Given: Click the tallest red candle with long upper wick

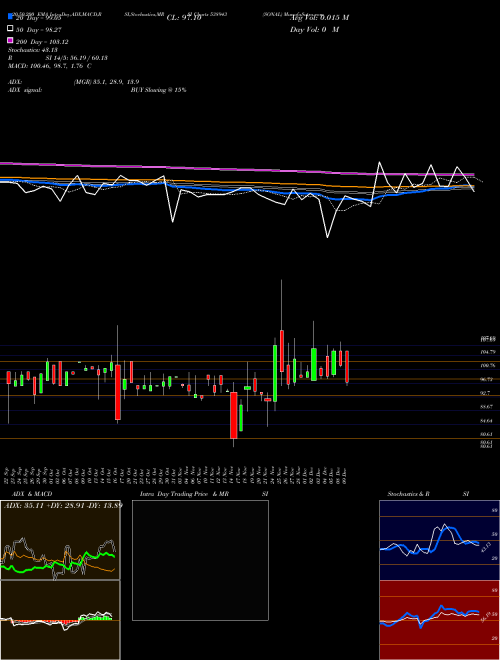Looking at the screenshot, I should click(282, 350).
